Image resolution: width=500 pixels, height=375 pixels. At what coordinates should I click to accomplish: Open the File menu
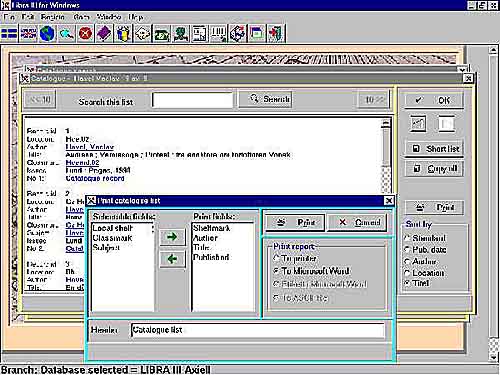tap(9, 17)
